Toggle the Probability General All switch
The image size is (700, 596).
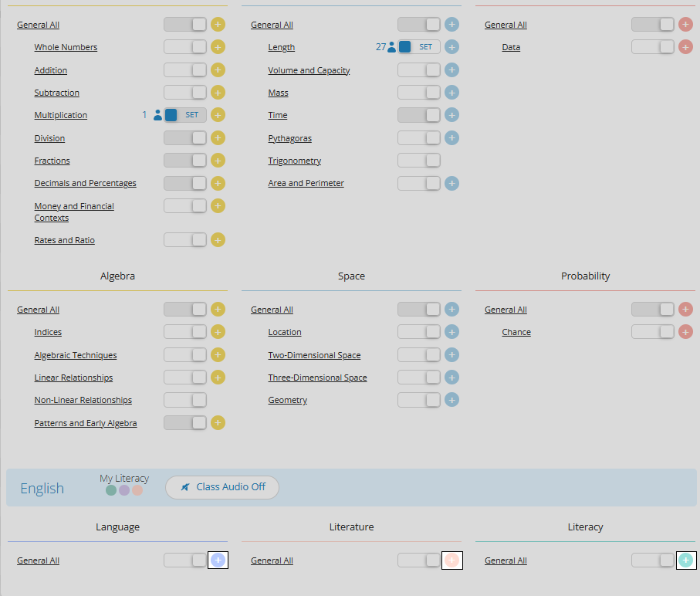click(653, 310)
